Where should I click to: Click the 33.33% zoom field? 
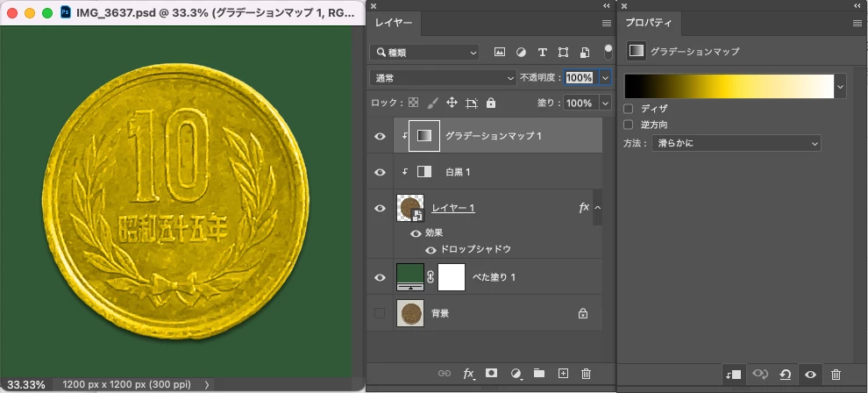[x=26, y=384]
